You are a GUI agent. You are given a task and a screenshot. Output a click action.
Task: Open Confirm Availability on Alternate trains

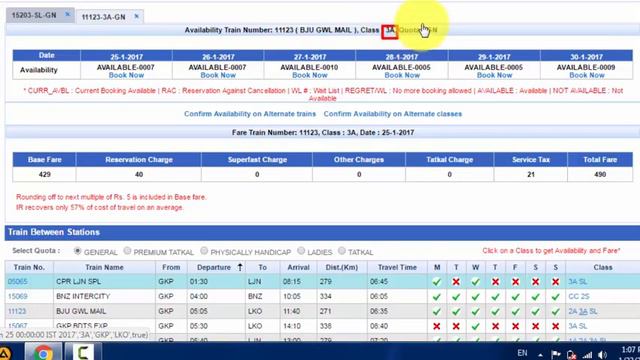250,114
